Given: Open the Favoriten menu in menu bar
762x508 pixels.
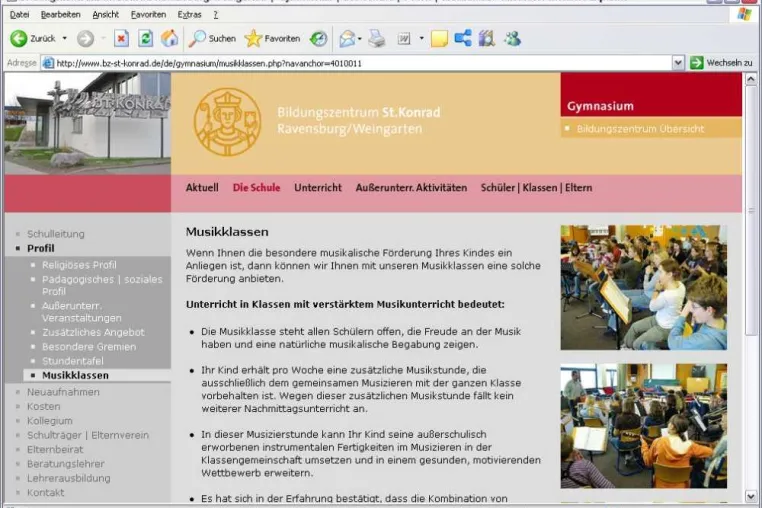Looking at the screenshot, I should click(x=148, y=15).
